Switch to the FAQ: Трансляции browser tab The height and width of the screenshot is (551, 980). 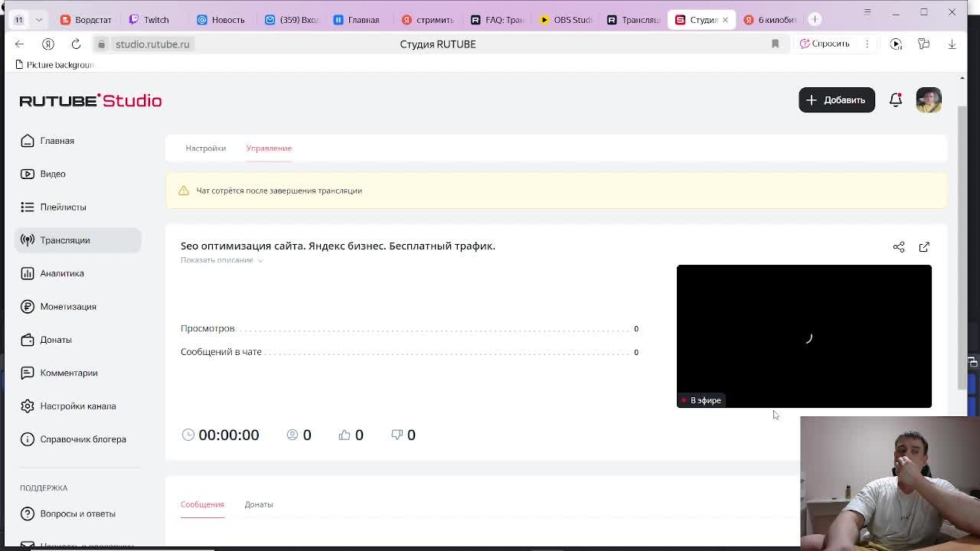498,19
